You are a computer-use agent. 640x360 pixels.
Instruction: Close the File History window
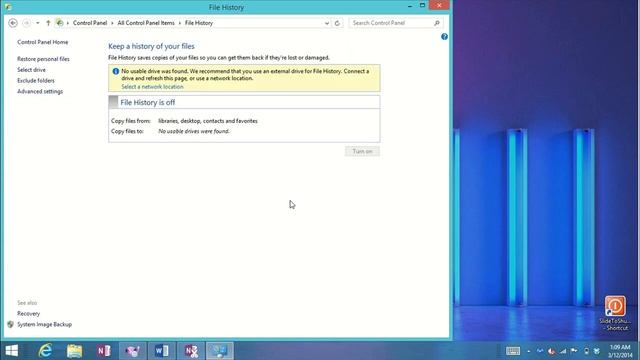tap(439, 6)
